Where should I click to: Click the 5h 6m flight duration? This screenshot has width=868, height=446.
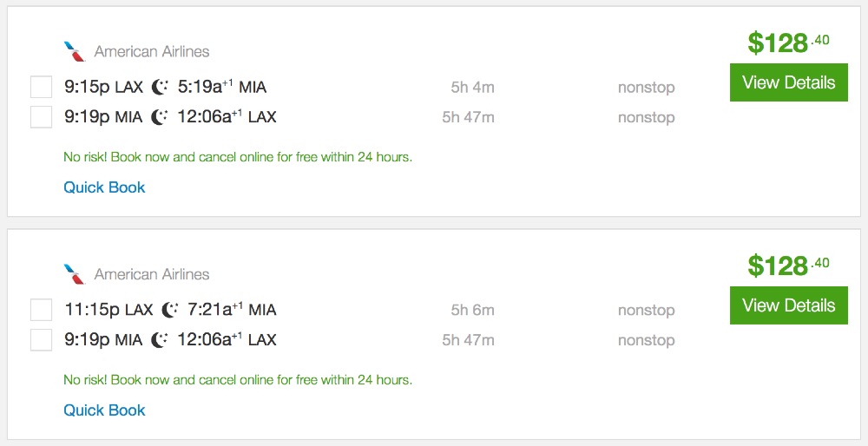pyautogui.click(x=472, y=310)
